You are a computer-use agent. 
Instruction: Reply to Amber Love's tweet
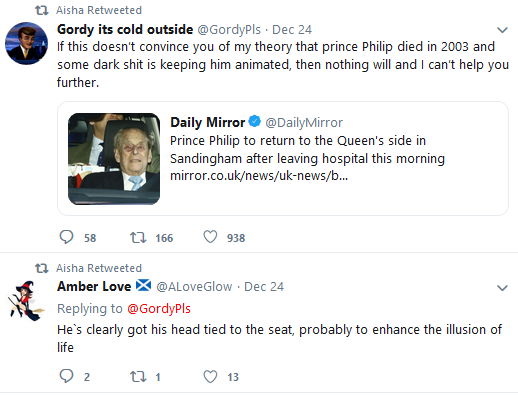click(66, 376)
